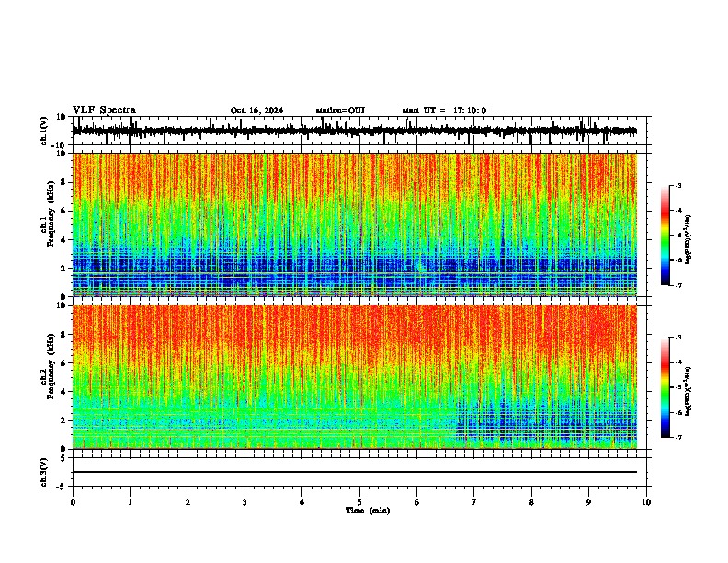The image size is (728, 563).
Task: Click the time axis tick label "0"
Action: tap(73, 502)
